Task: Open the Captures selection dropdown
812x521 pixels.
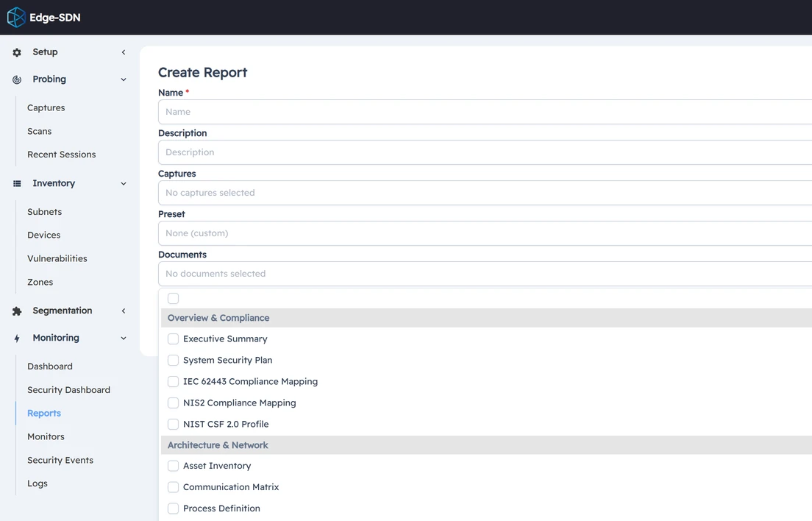Action: click(x=485, y=193)
